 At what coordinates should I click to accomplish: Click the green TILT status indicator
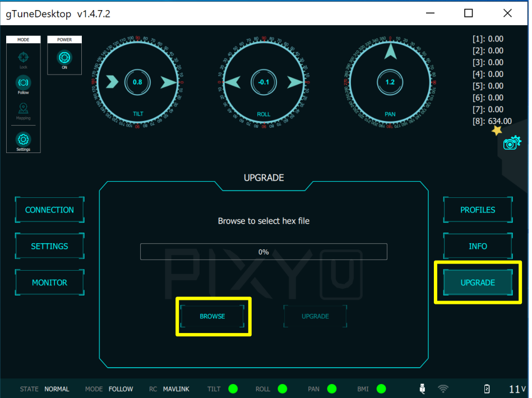[x=233, y=388]
